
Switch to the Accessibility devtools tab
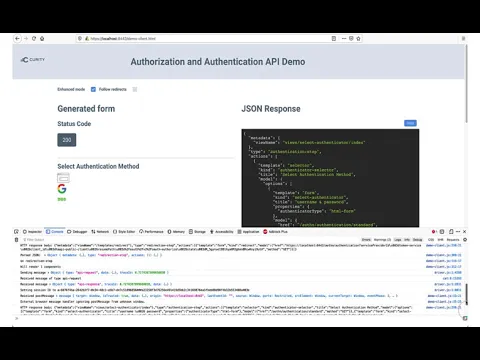[222, 232]
